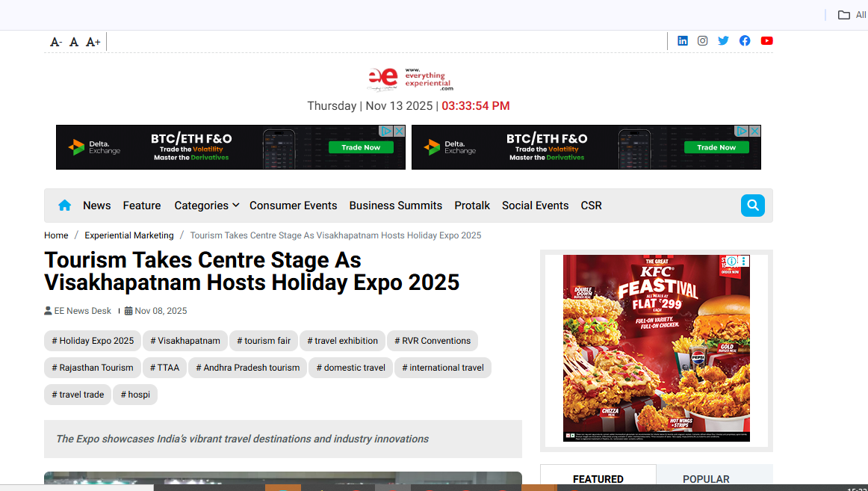Open AdChoices info icon on KFC ad
Viewport: 868px width, 491px height.
(x=732, y=262)
